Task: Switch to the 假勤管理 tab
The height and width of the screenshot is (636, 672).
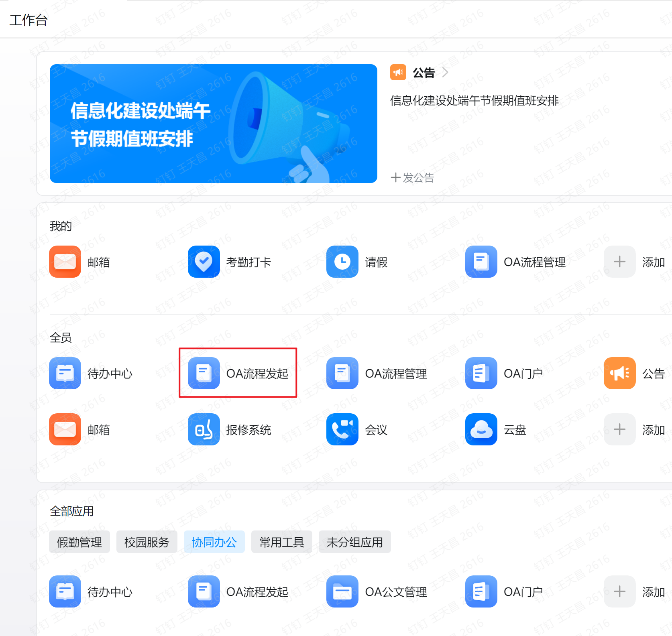Action: (x=79, y=542)
